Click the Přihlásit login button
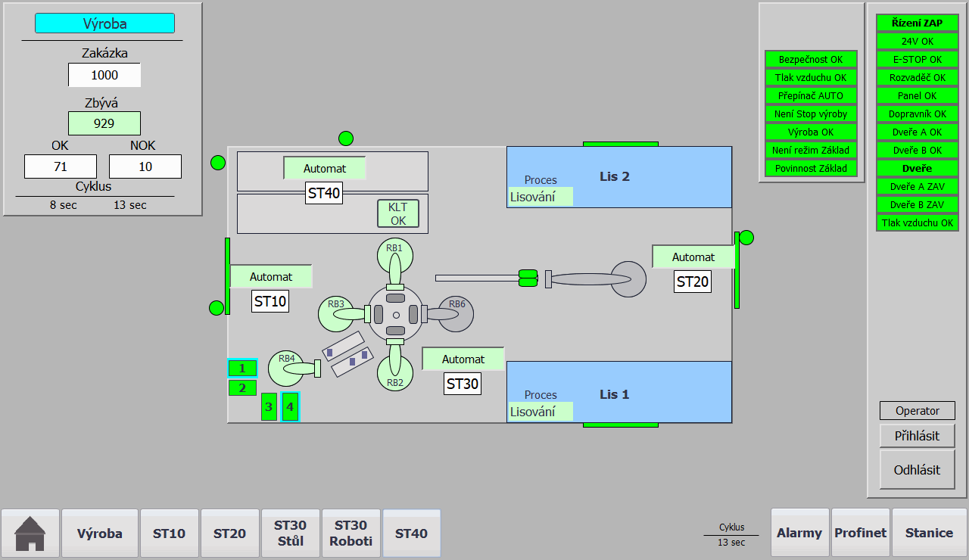The width and height of the screenshot is (969, 560). [917, 436]
